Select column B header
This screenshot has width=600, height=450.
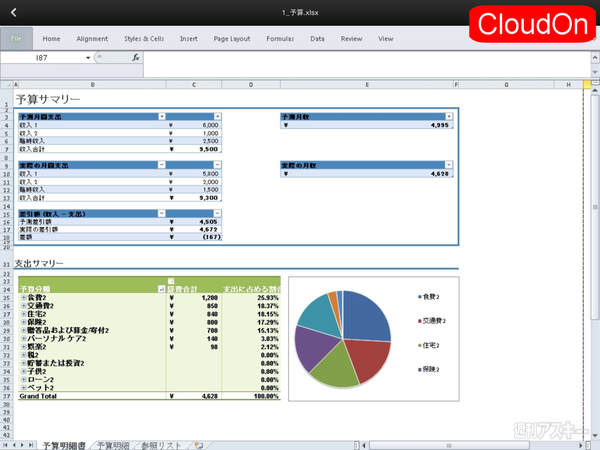[x=93, y=85]
